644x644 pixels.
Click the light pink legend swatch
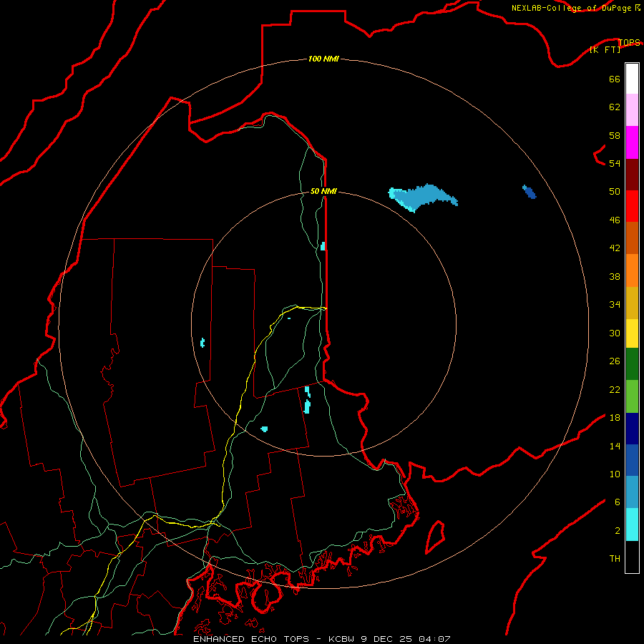click(x=632, y=109)
